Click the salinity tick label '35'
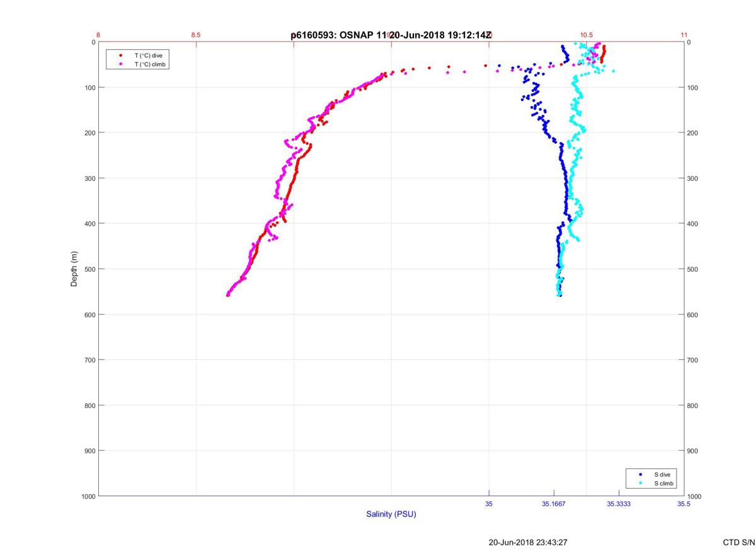 point(489,504)
